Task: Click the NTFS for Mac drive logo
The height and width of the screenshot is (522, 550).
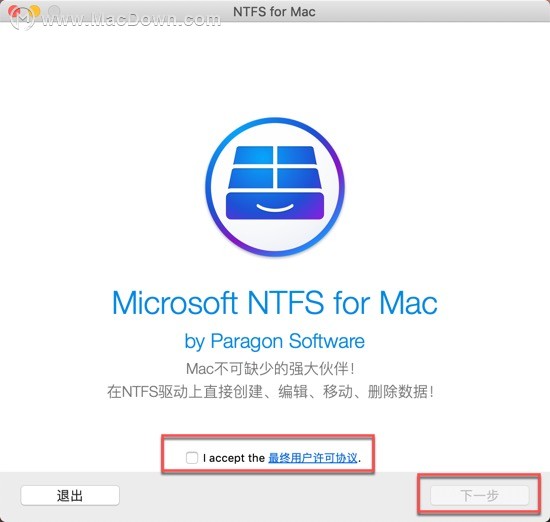Action: click(275, 187)
